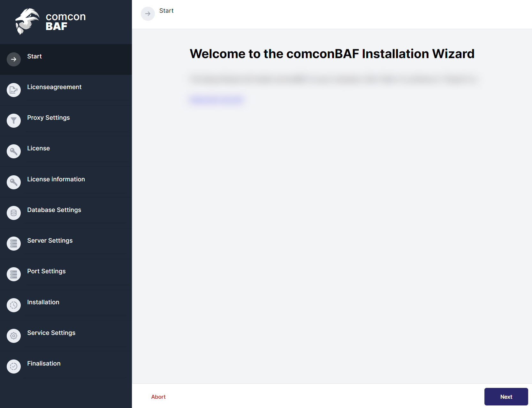Click the Welcome to comconBAF Installation Wizard heading
The image size is (532, 408).
tap(332, 54)
